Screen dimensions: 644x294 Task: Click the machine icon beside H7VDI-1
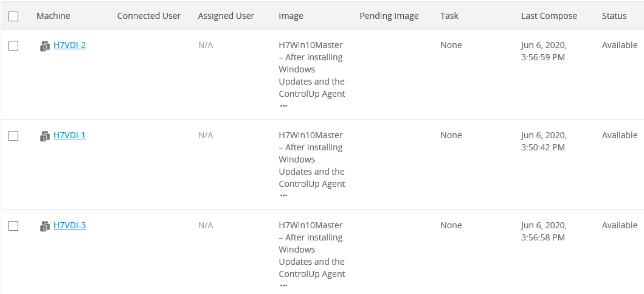tap(45, 136)
